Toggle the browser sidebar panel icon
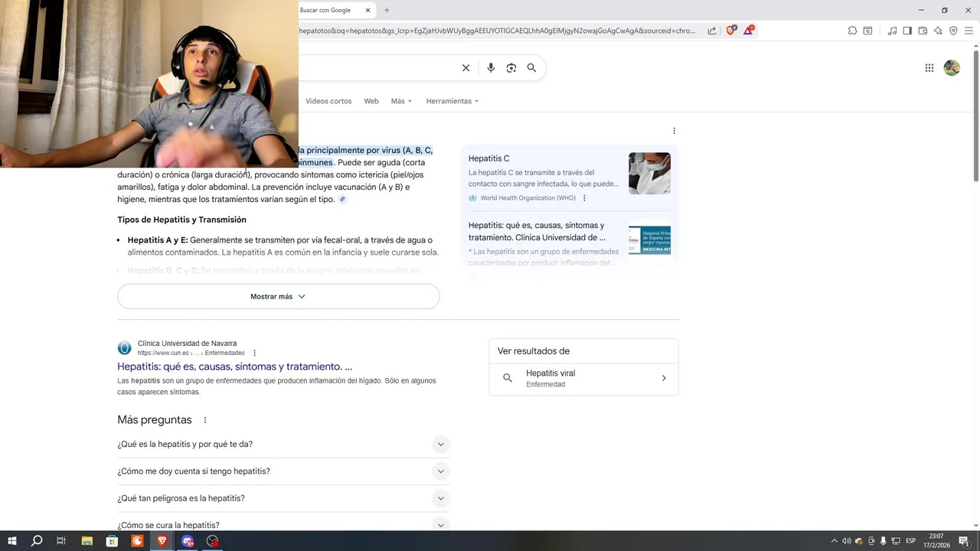Image resolution: width=980 pixels, height=551 pixels. 907,31
